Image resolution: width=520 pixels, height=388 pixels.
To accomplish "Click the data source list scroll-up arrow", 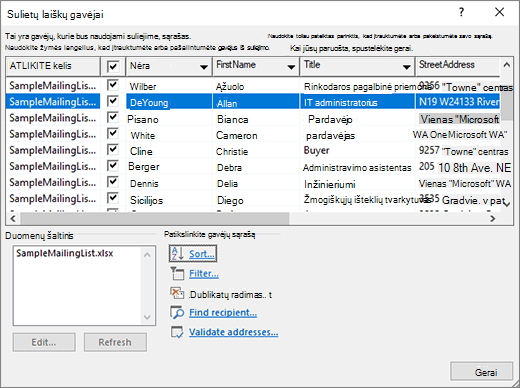I will [x=147, y=255].
